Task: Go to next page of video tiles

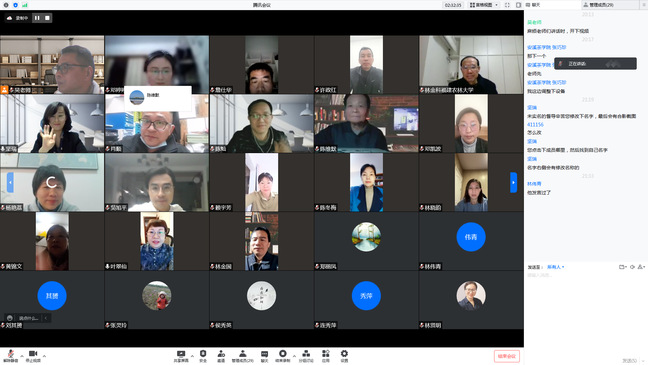Action: pyautogui.click(x=513, y=182)
